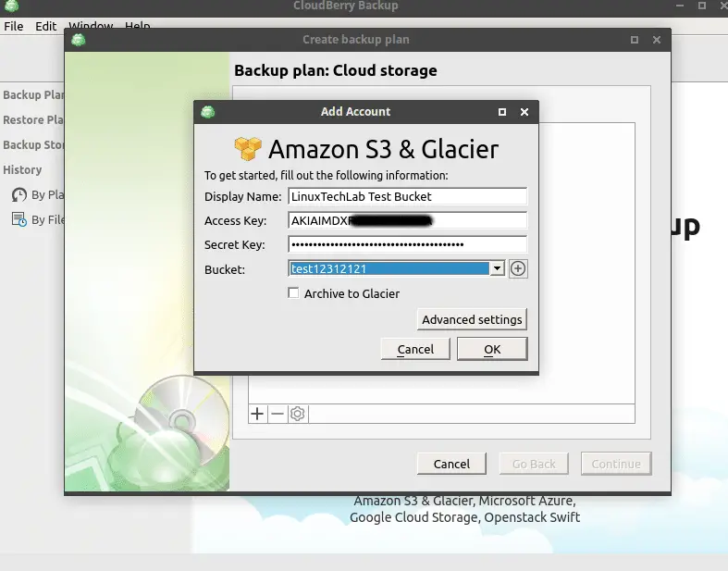Image resolution: width=728 pixels, height=571 pixels.
Task: Click the By File history document icon
Action: coord(19,219)
